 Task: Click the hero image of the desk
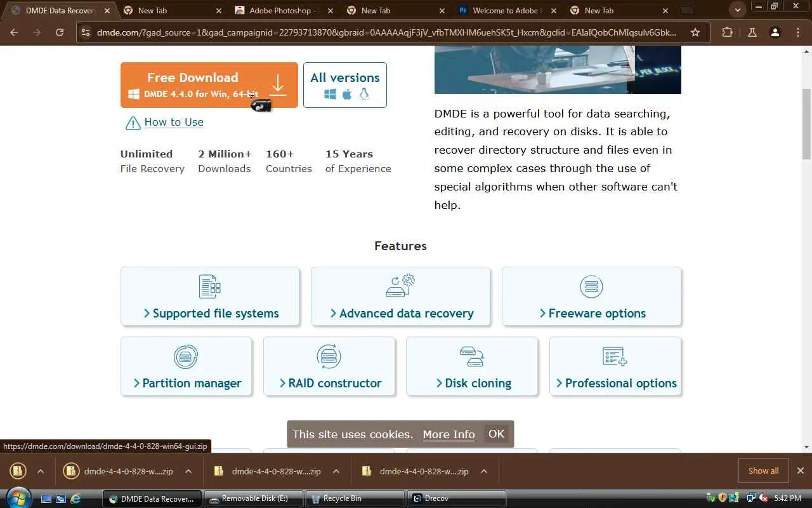point(558,70)
